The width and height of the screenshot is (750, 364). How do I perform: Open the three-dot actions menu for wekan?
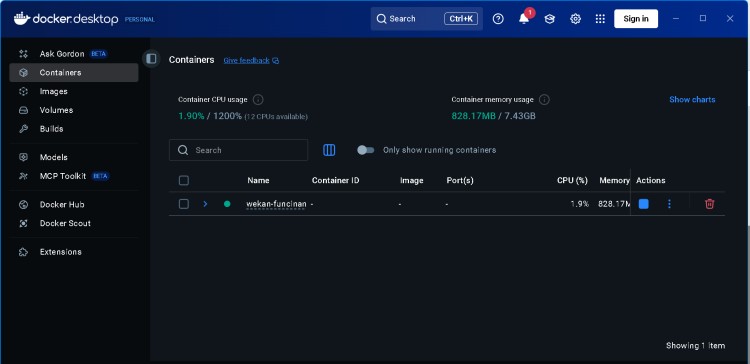(x=669, y=204)
